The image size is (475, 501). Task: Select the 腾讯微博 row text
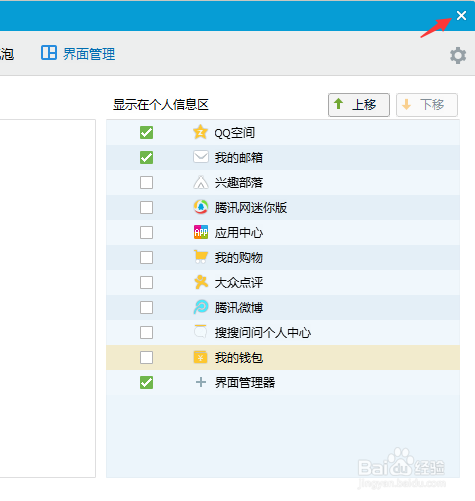239,307
